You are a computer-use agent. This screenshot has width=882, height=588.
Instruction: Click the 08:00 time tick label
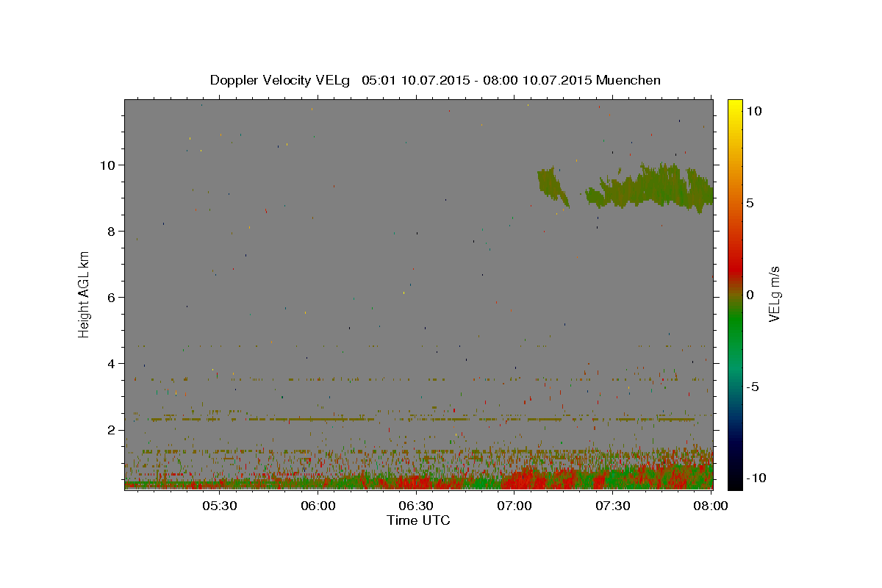710,506
